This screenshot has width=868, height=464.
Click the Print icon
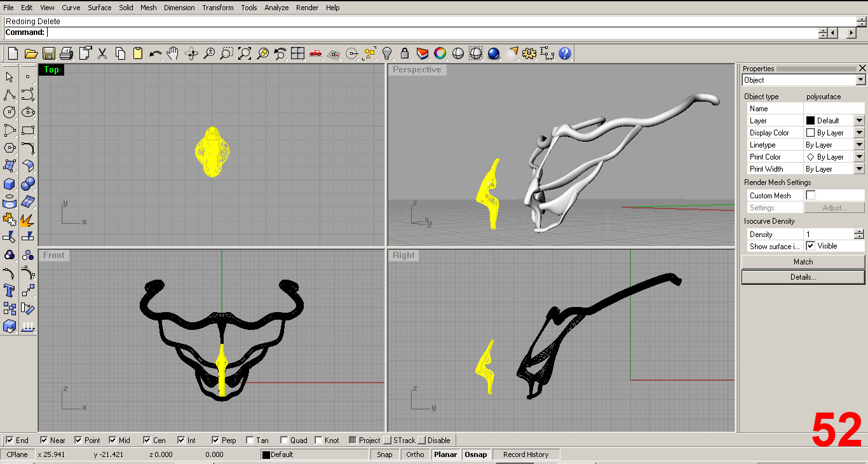(67, 53)
